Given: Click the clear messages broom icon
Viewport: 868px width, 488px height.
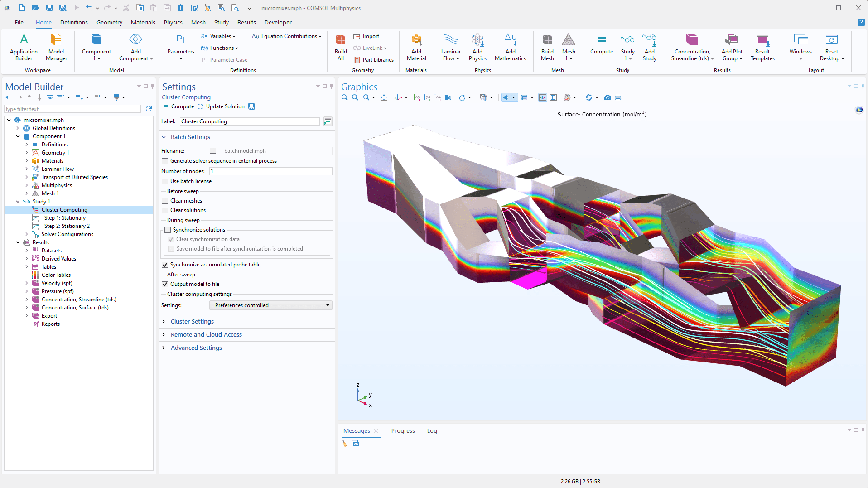Looking at the screenshot, I should [x=345, y=443].
